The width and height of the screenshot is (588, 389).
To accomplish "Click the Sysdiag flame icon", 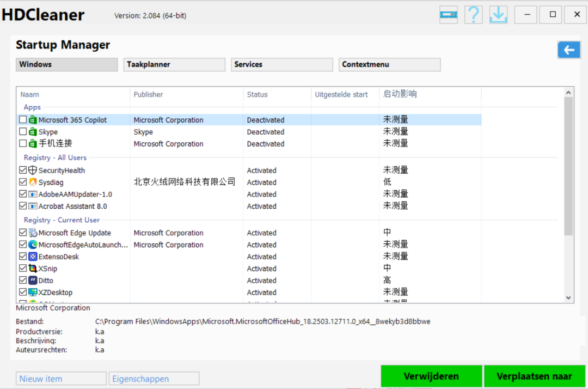I will pos(33,183).
